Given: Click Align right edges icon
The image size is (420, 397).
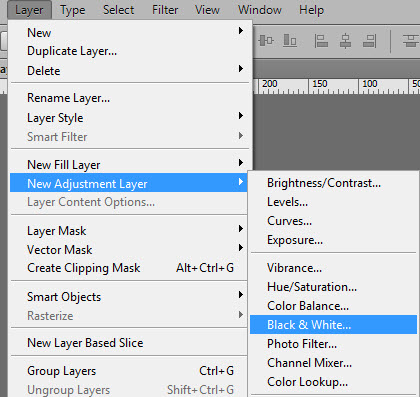Looking at the screenshot, I should [x=370, y=41].
